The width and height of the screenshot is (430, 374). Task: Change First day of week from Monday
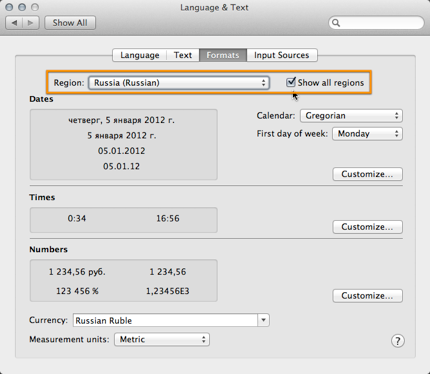coord(367,134)
